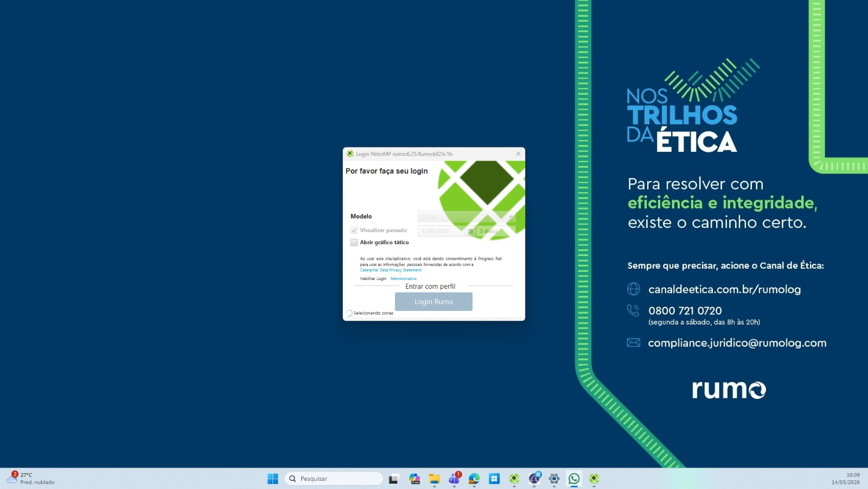The image size is (868, 489).
Task: Open the weather widget showing 27°C
Action: (x=31, y=478)
